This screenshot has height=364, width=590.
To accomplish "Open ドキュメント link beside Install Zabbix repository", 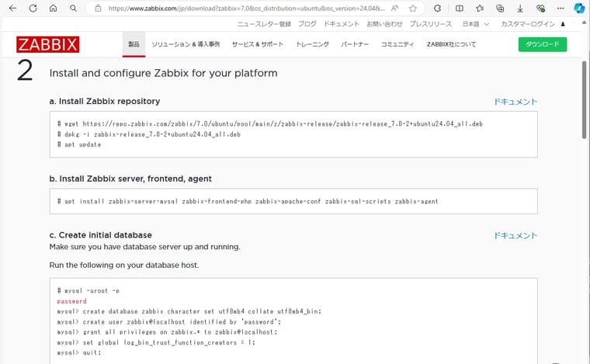I will coord(515,102).
